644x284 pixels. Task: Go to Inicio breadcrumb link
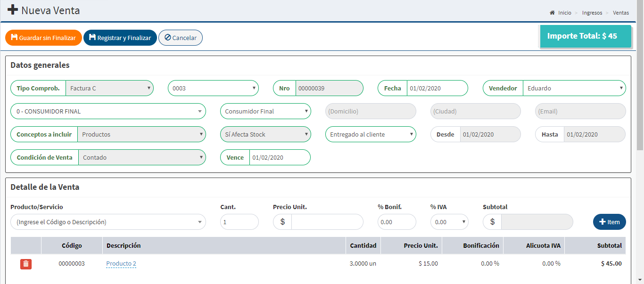[x=565, y=13]
